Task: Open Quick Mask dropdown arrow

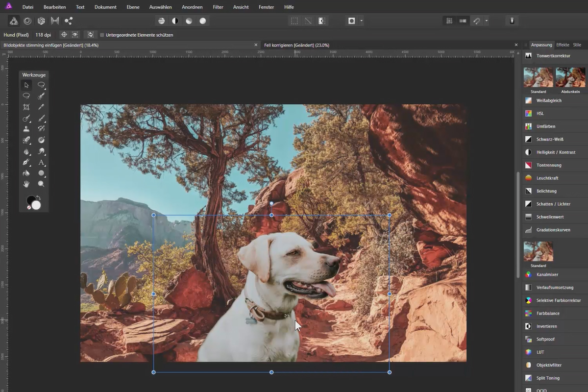Action: pos(361,21)
